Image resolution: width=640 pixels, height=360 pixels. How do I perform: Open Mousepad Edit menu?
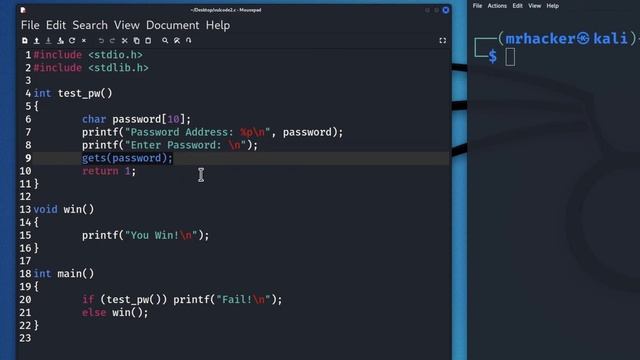click(x=56, y=25)
